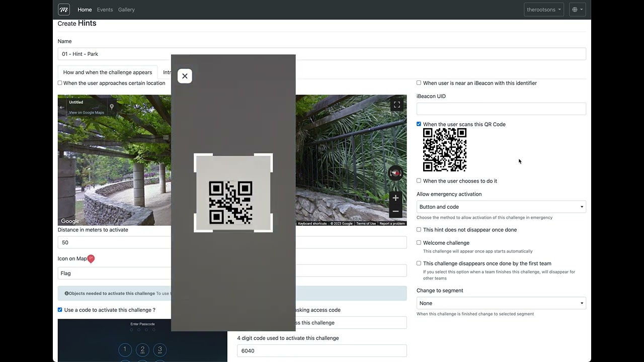Click 'View on Google Maps' link
The height and width of the screenshot is (362, 644).
[87, 113]
